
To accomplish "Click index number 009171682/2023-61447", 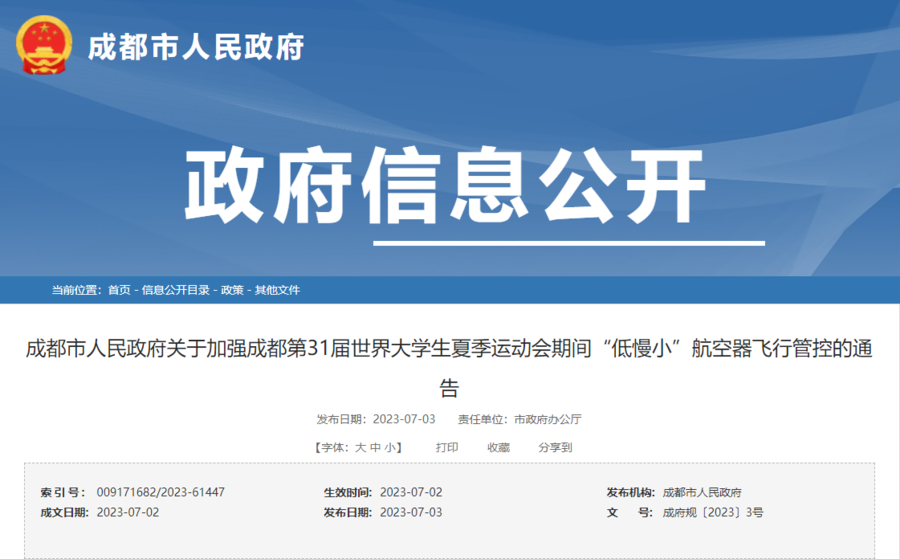I will (160, 492).
